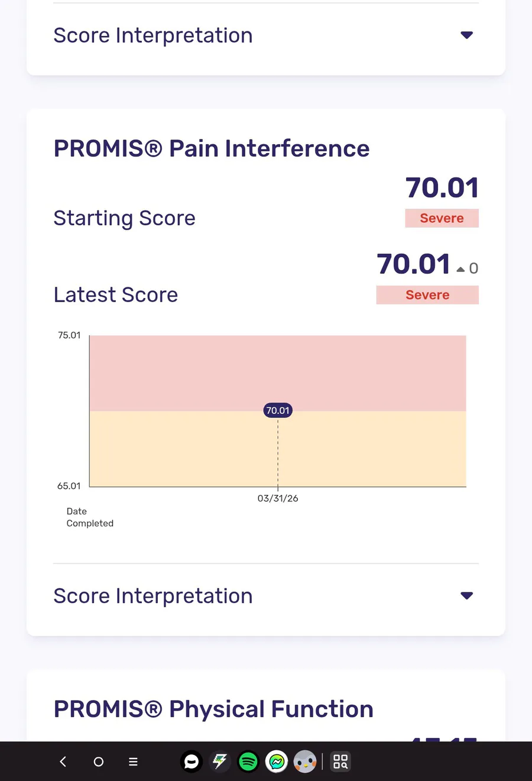Screen dimensions: 532x781
Task: Open recent apps with the three-line button
Action: 133,761
